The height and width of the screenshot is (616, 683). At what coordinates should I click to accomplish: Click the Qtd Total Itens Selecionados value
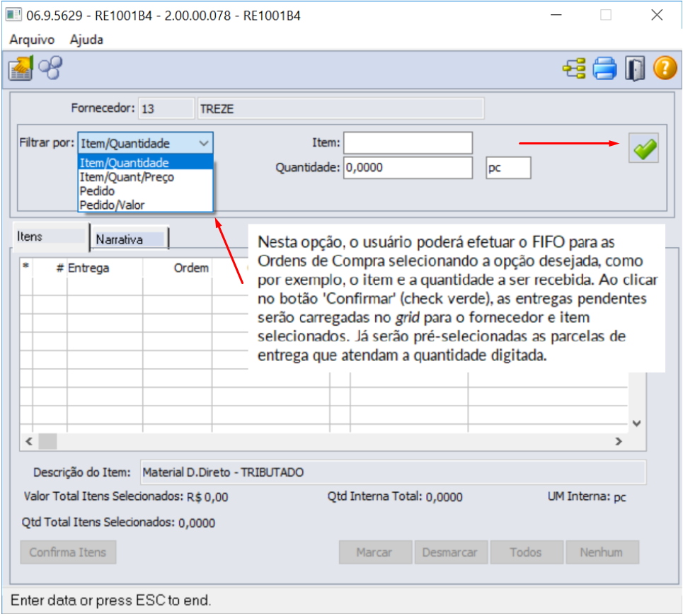pyautogui.click(x=197, y=523)
